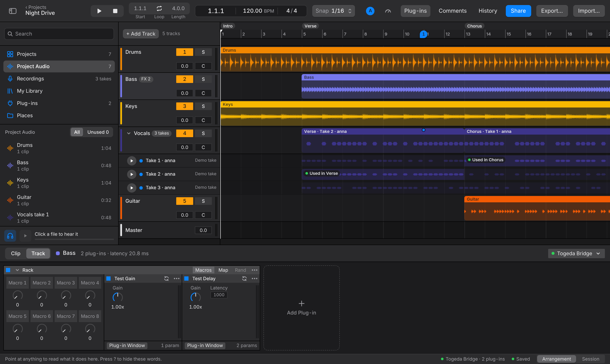The height and width of the screenshot is (364, 610).
Task: Click the Add Track button
Action: click(141, 34)
